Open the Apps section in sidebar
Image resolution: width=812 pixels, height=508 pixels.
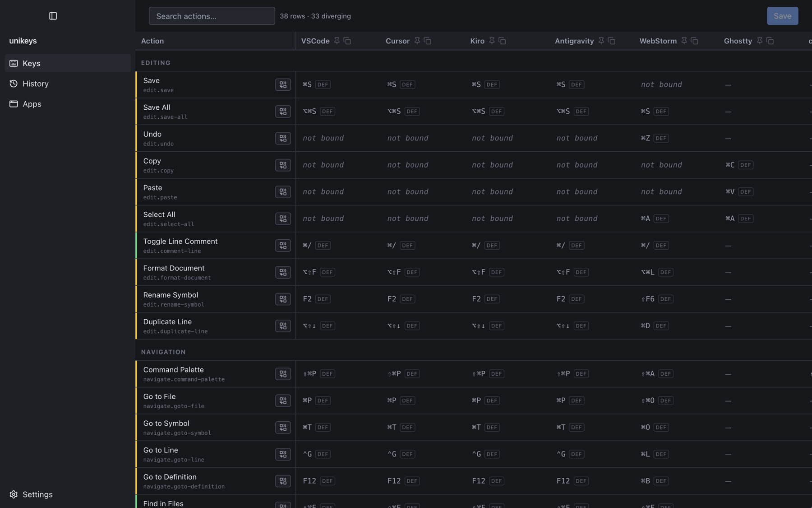tap(68, 104)
